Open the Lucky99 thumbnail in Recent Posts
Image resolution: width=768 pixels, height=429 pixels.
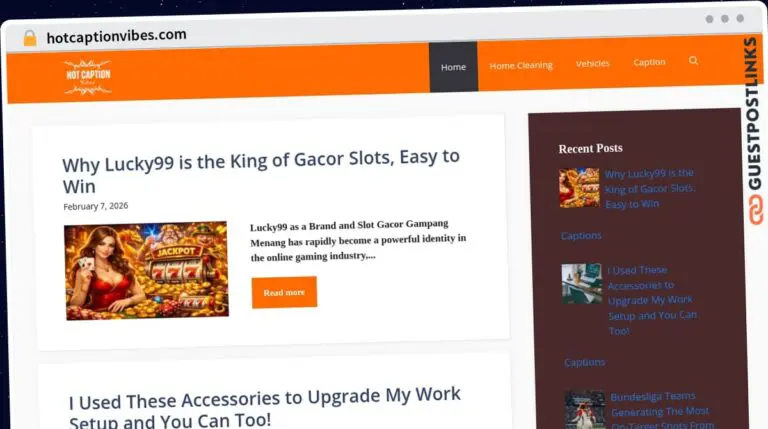[579, 188]
